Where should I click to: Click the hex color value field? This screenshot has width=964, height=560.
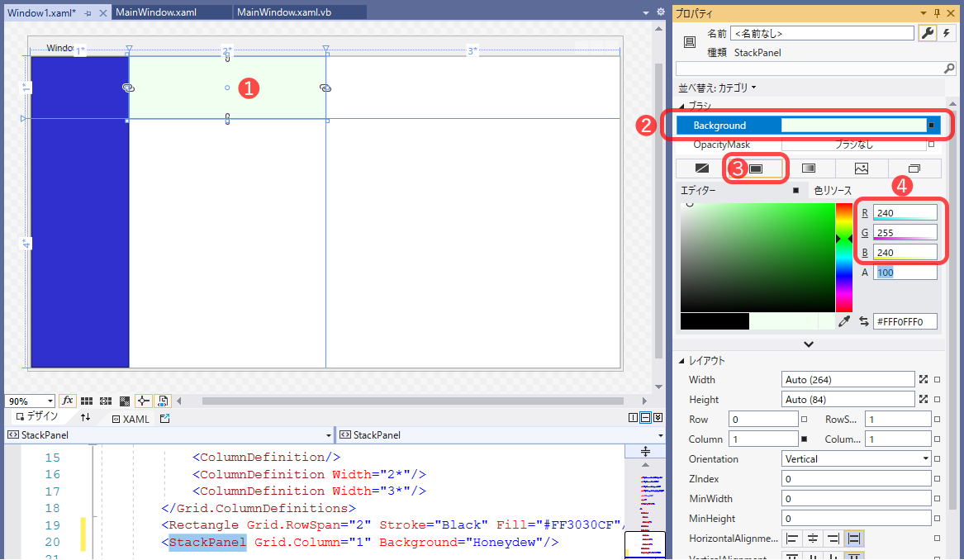click(905, 321)
